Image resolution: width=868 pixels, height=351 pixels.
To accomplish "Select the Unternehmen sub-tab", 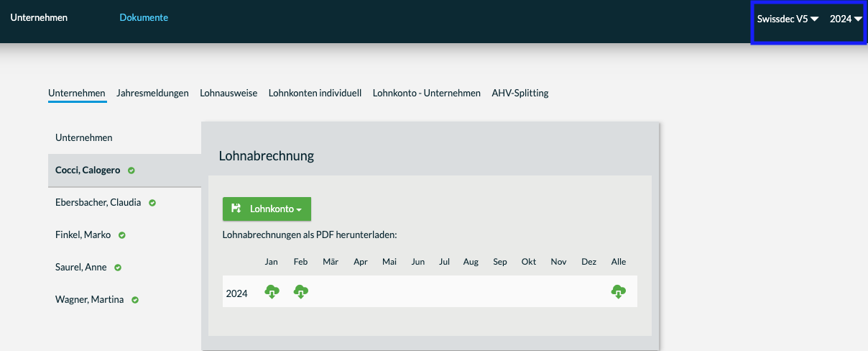I will coord(77,93).
